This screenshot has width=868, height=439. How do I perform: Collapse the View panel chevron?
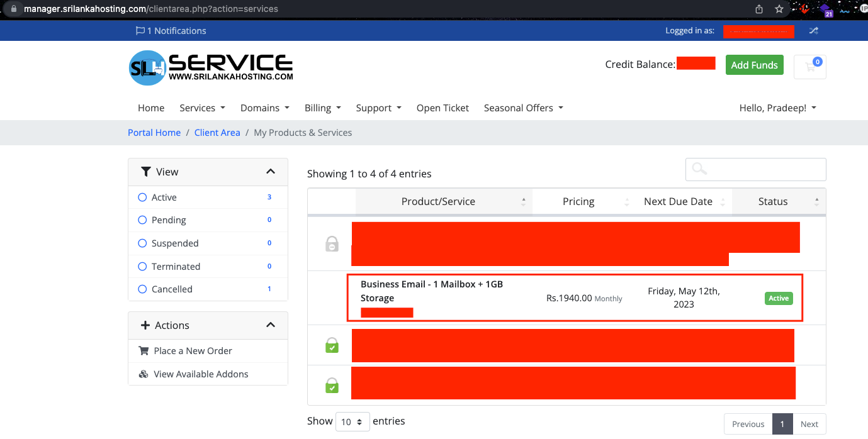click(270, 171)
